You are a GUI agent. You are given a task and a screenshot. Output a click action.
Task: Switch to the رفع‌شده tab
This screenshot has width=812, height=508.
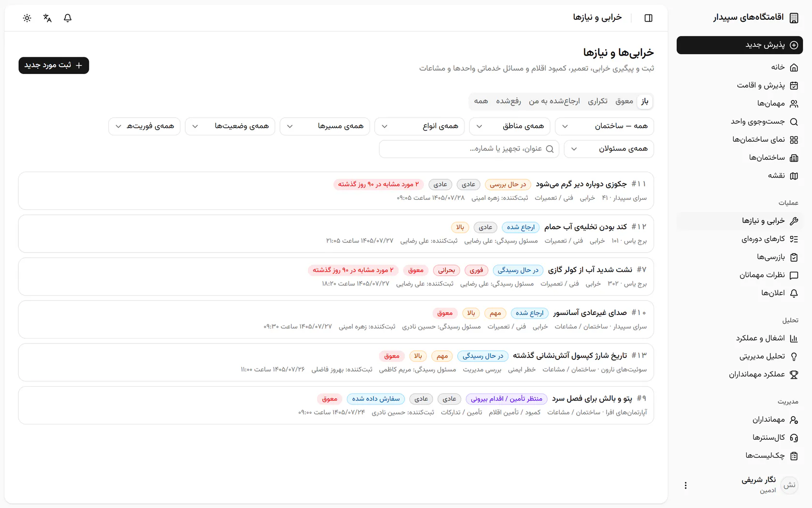pyautogui.click(x=508, y=101)
